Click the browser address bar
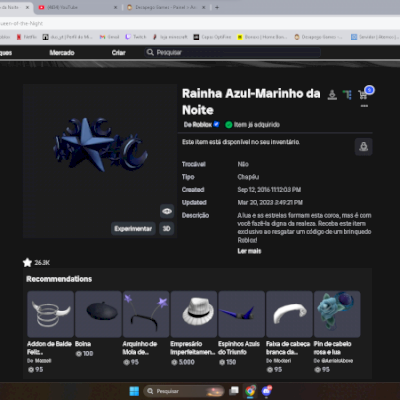Image resolution: width=400 pixels, height=400 pixels. tap(200, 23)
